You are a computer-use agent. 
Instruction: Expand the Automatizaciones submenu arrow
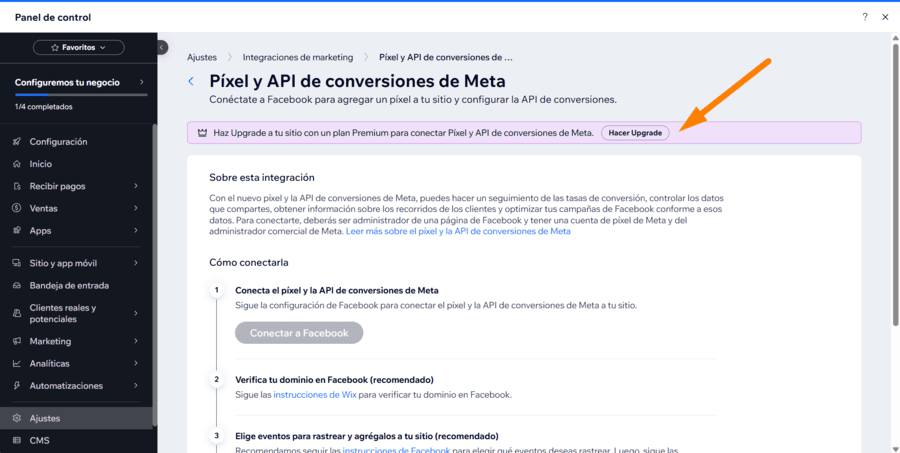pyautogui.click(x=136, y=385)
